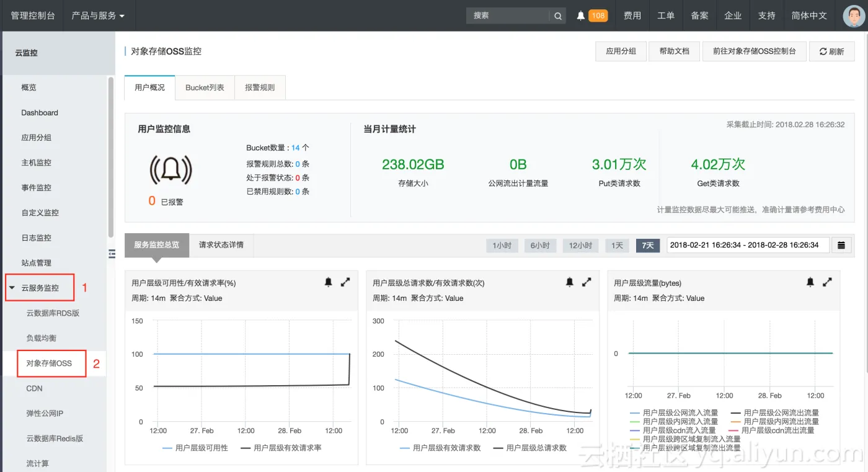The image size is (868, 472).
Task: Open the user avatar profile
Action: tap(854, 16)
